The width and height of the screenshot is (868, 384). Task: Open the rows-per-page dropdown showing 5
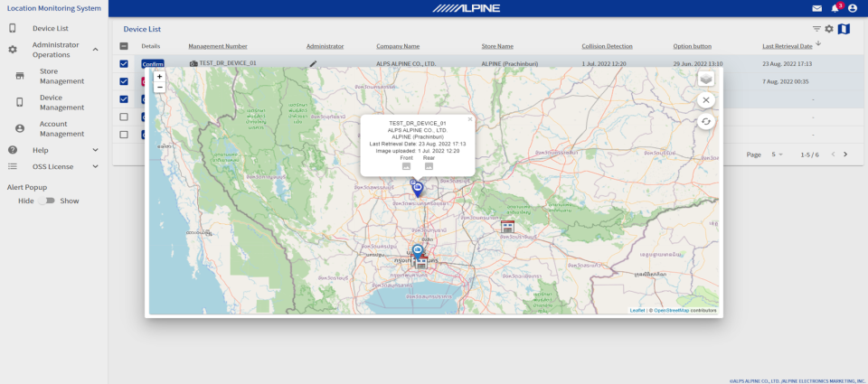point(778,155)
